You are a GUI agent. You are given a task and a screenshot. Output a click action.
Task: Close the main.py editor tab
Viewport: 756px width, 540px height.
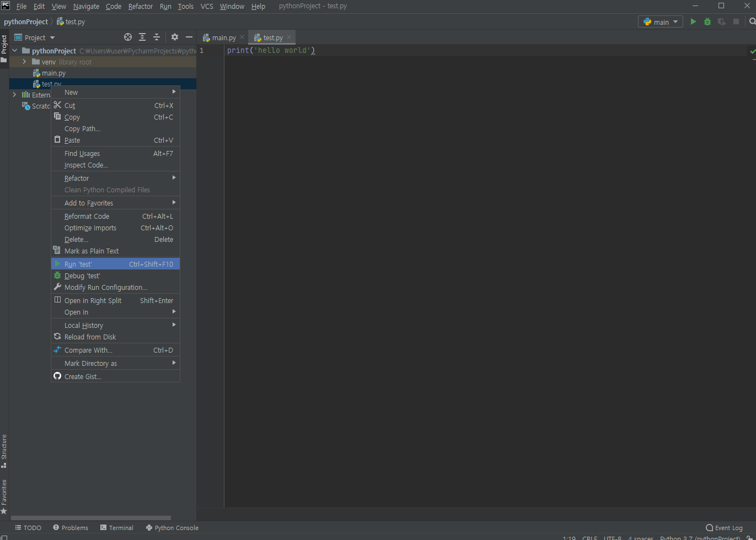(242, 37)
